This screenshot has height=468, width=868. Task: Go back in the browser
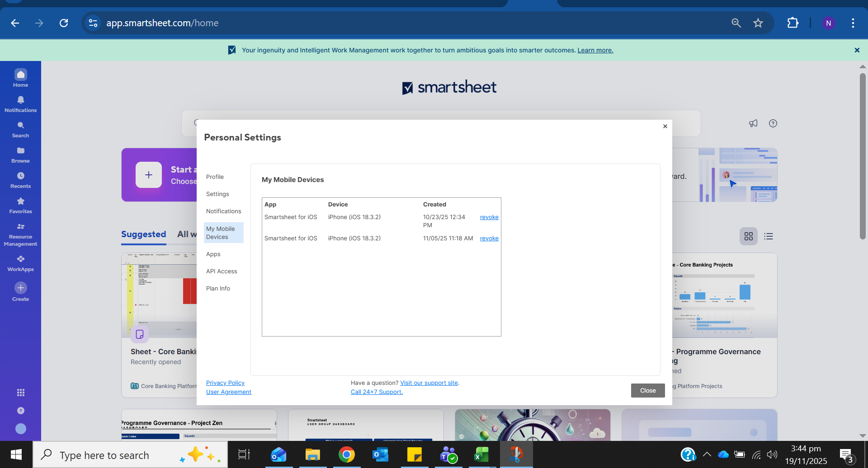coord(15,23)
